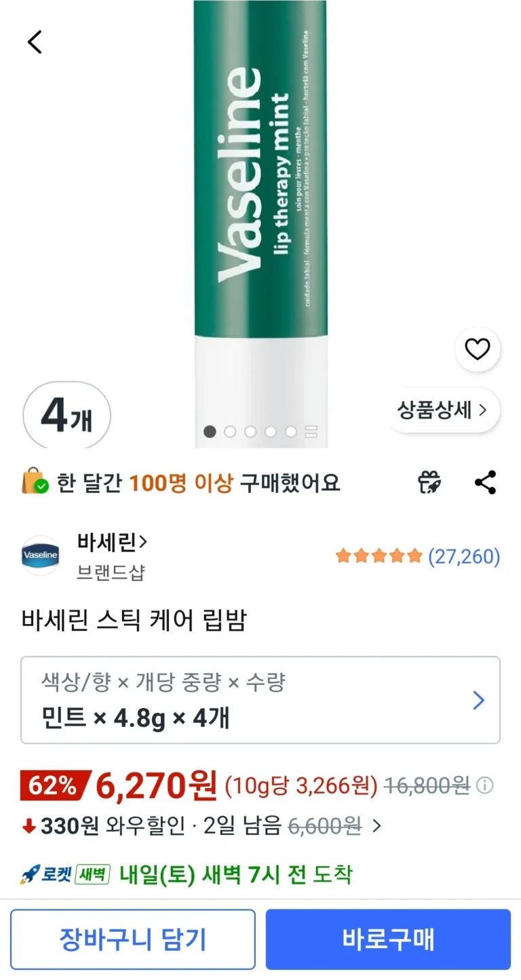Select the second image page dot
This screenshot has height=980, width=521.
230,432
